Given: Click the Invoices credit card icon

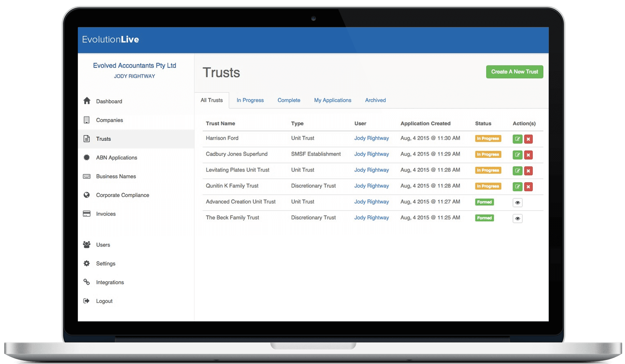Looking at the screenshot, I should coord(87,214).
